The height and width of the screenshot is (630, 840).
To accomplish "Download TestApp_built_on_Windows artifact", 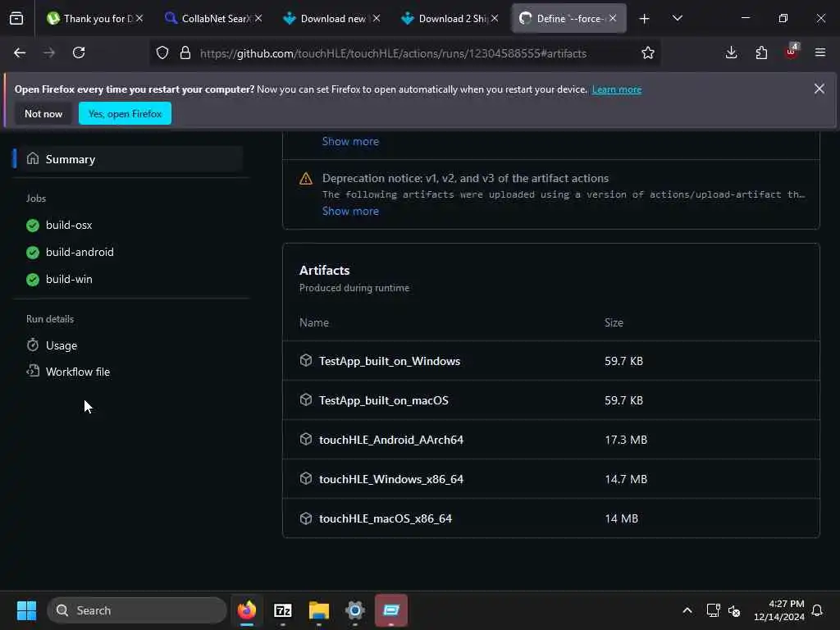I will click(x=390, y=361).
